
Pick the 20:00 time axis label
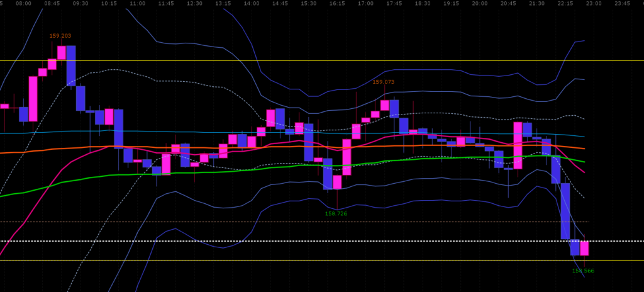480,3
